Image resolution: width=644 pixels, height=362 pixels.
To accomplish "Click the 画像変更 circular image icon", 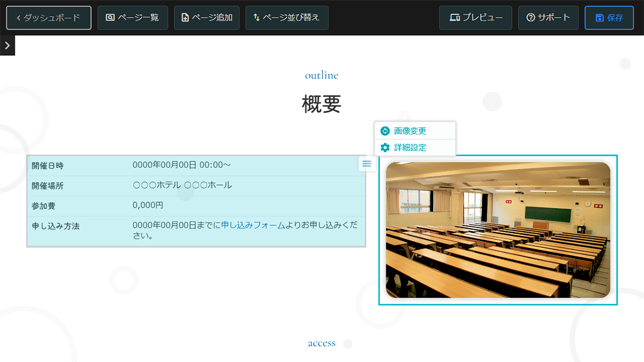I will (385, 130).
